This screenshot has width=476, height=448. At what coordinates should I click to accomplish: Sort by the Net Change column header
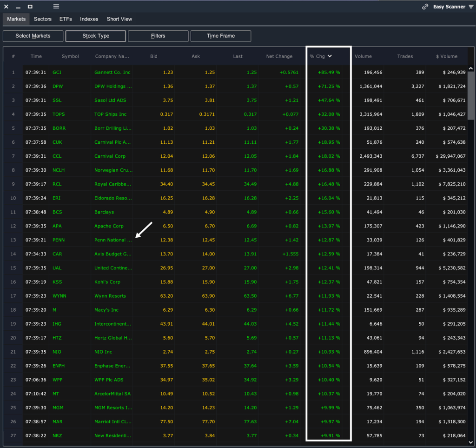coord(279,56)
